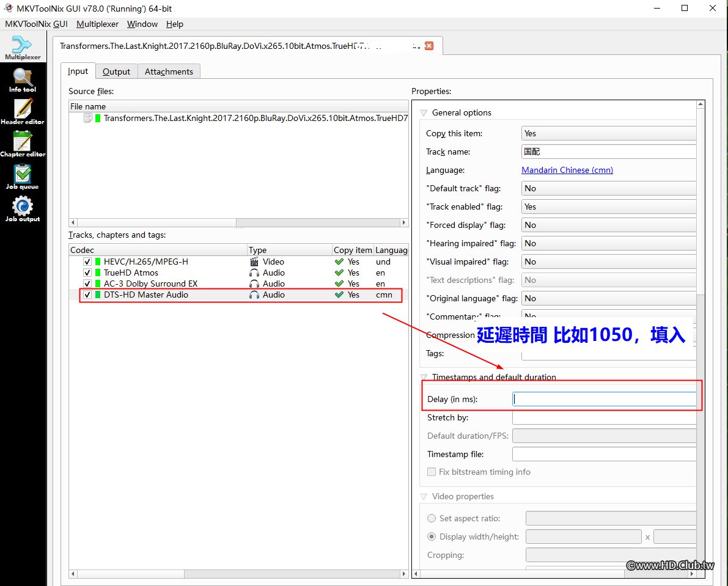Uncheck the AC-3 Dolby Surround EX checkbox
Screen dimensions: 728x586
point(87,284)
